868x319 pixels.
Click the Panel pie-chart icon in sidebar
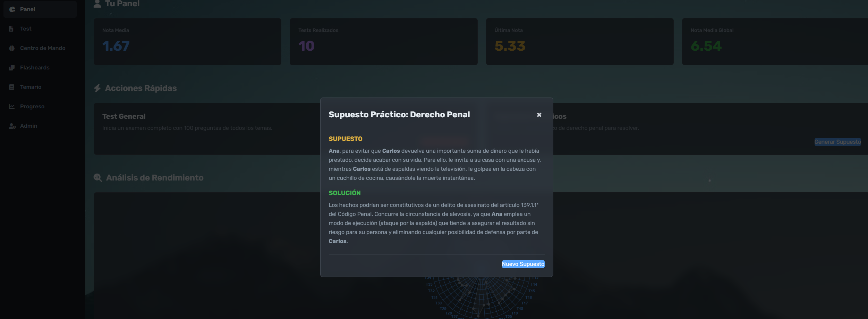(12, 9)
